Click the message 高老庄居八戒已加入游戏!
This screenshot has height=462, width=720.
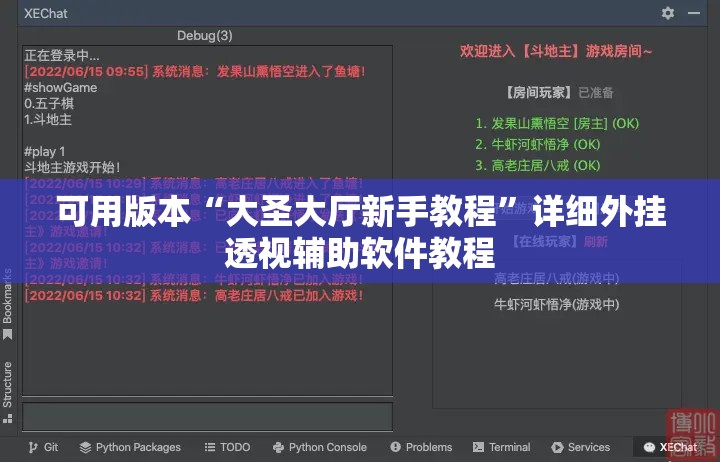coord(194,295)
